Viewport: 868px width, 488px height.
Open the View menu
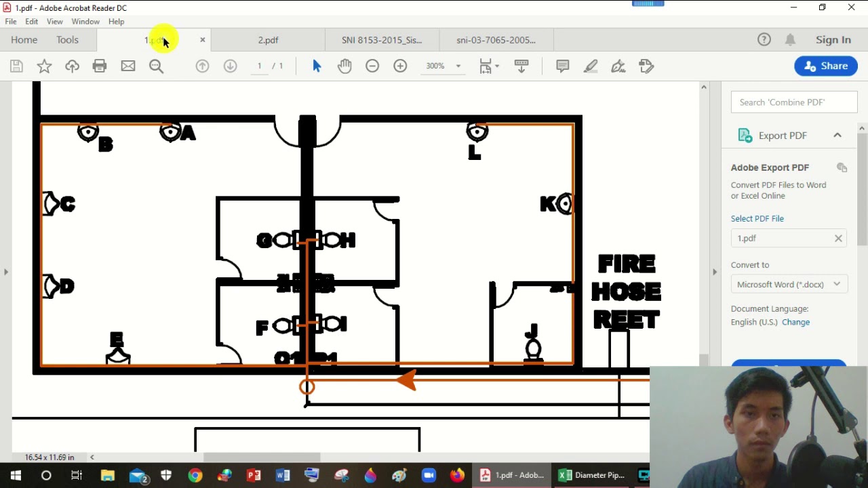tap(55, 22)
